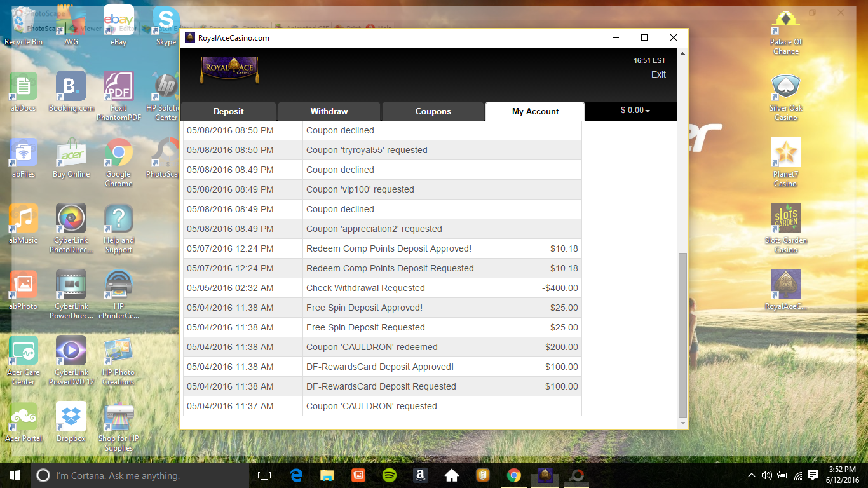Select the My Account tab
This screenshot has width=868, height=488.
(535, 111)
